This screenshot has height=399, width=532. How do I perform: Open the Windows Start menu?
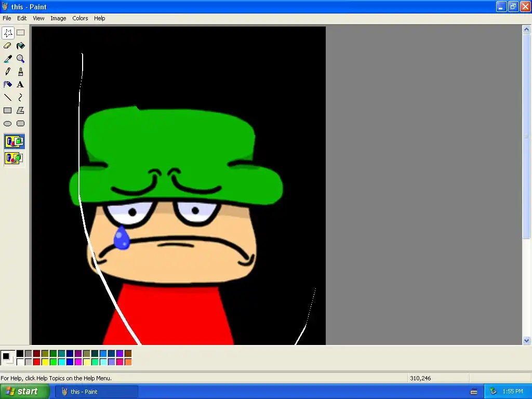(24, 392)
